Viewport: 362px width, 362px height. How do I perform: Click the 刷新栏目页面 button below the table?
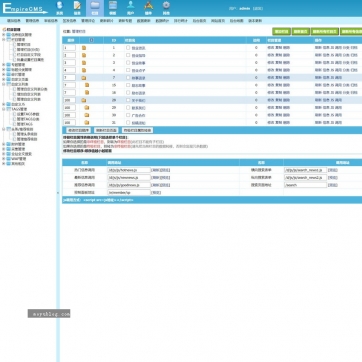[x=106, y=130]
